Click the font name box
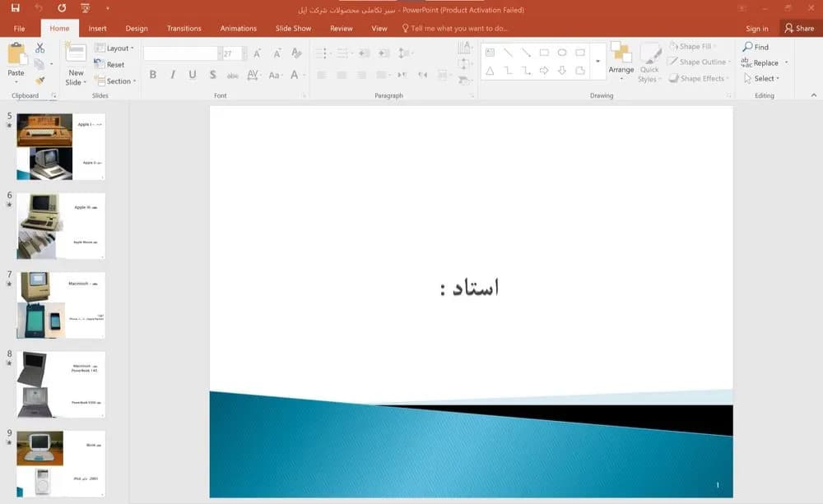Image resolution: width=823 pixels, height=504 pixels. [x=181, y=53]
